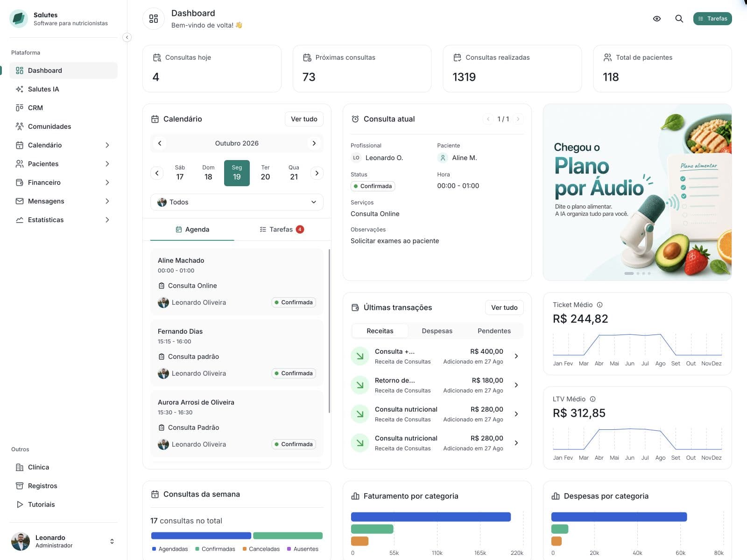This screenshot has width=747, height=560.
Task: Toggle the Agendadas legend series
Action: coord(170,549)
